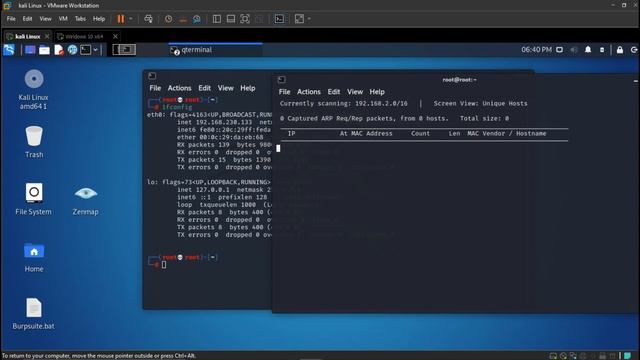The image size is (640, 360).
Task: Open View menu in the ifconfig terminal
Action: (x=225, y=88)
